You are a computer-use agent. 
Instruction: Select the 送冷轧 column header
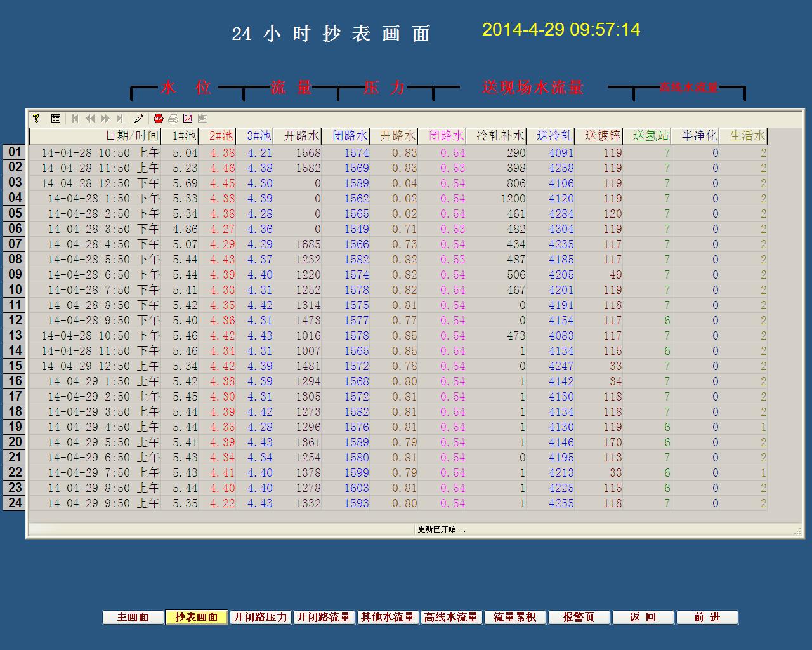pyautogui.click(x=551, y=136)
